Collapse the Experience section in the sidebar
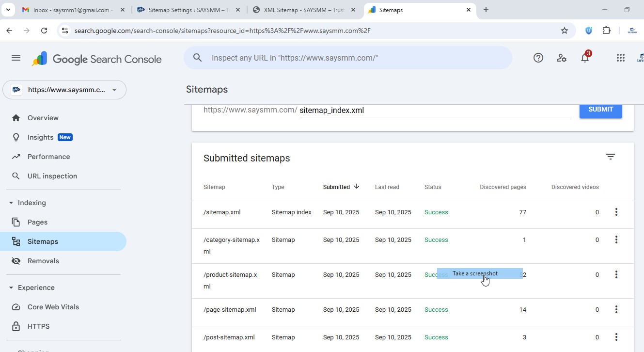Image resolution: width=644 pixels, height=352 pixels. pyautogui.click(x=11, y=287)
